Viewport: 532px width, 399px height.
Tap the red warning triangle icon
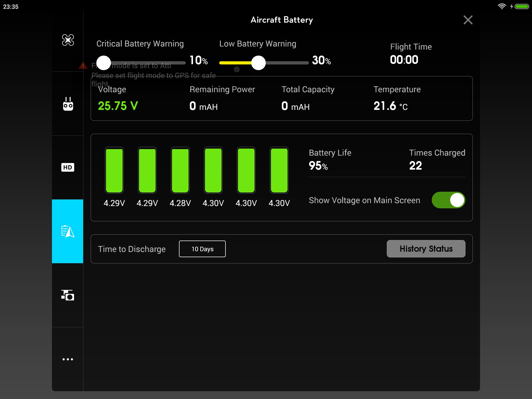pyautogui.click(x=83, y=65)
